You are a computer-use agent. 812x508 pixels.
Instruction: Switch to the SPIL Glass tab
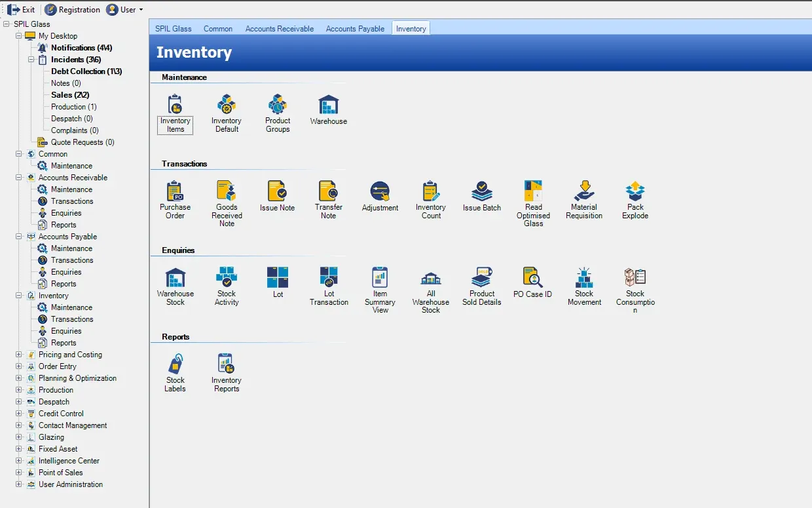174,29
